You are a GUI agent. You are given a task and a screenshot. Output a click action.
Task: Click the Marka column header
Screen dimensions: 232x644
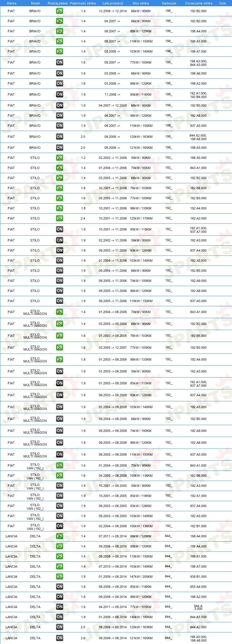12,3
